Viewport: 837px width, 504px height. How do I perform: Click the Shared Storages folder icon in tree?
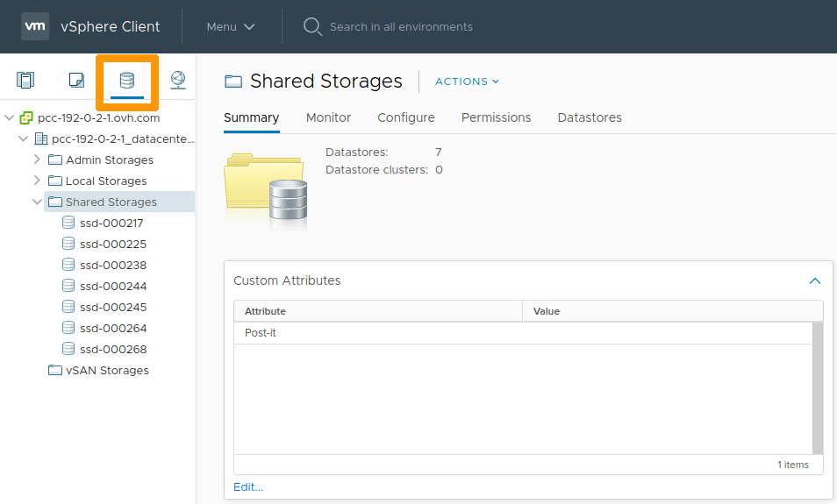pyautogui.click(x=55, y=202)
